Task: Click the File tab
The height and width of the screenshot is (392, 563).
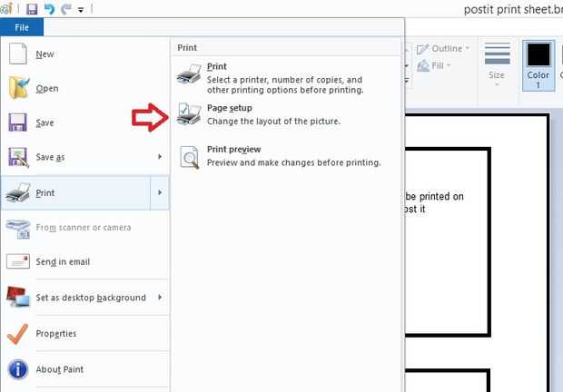Action: [x=22, y=27]
